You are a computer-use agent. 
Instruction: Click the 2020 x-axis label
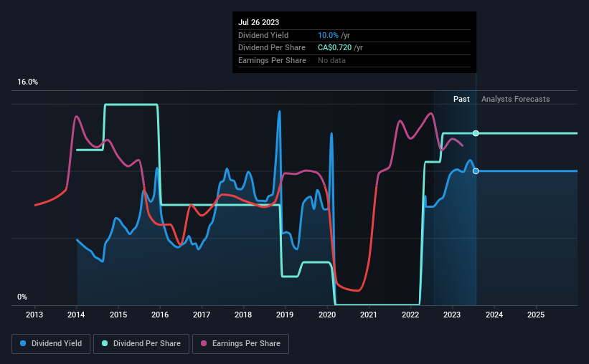[327, 315]
